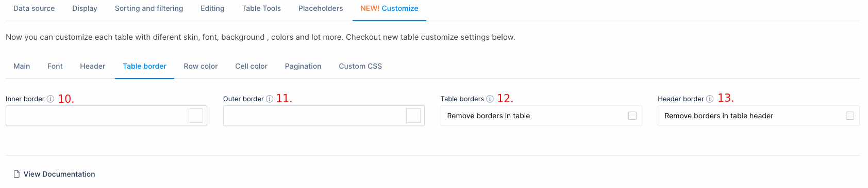Click the document icon beside View Documentation

coord(16,174)
